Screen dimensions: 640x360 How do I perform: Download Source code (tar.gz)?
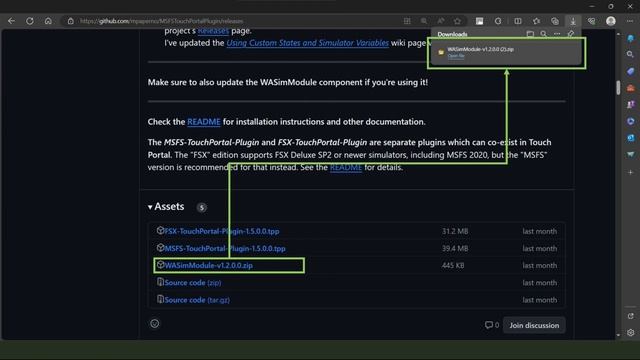click(197, 300)
